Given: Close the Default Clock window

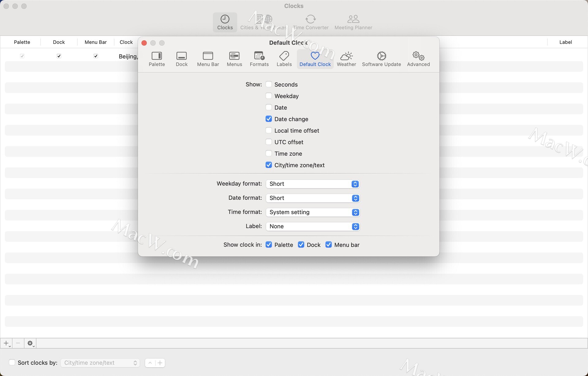Looking at the screenshot, I should pos(144,43).
